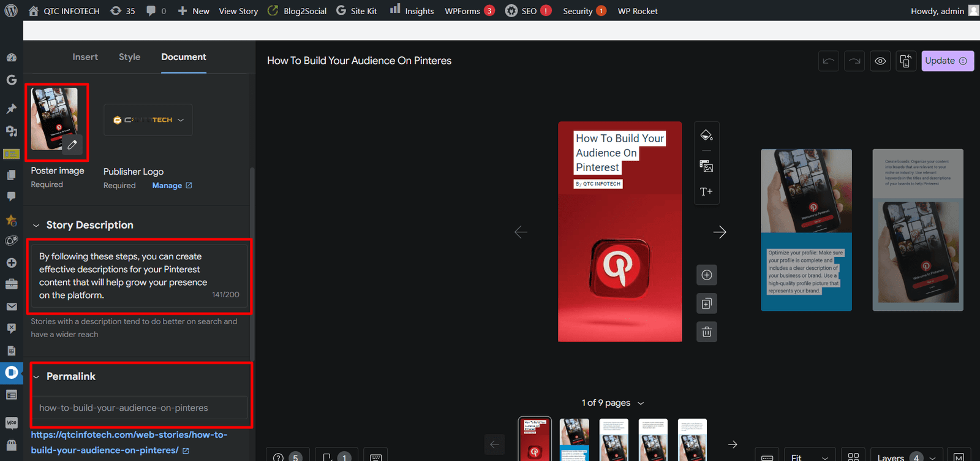Open the Site Kit admin bar menu

click(356, 10)
